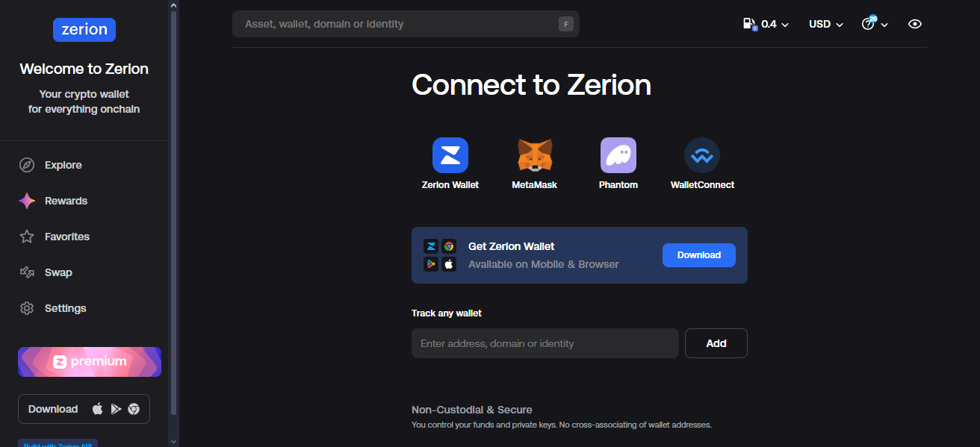Click gas pump icon in header
The width and height of the screenshot is (980, 447).
pyautogui.click(x=750, y=24)
